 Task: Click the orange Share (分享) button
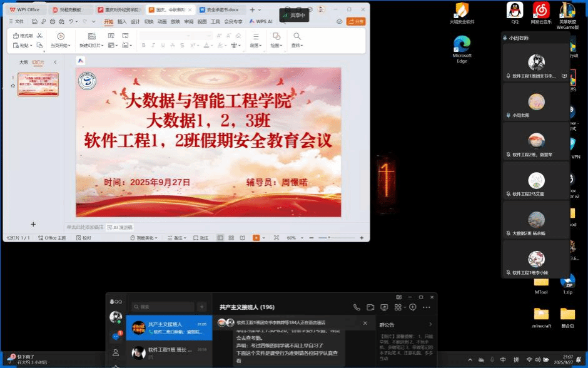pyautogui.click(x=355, y=21)
